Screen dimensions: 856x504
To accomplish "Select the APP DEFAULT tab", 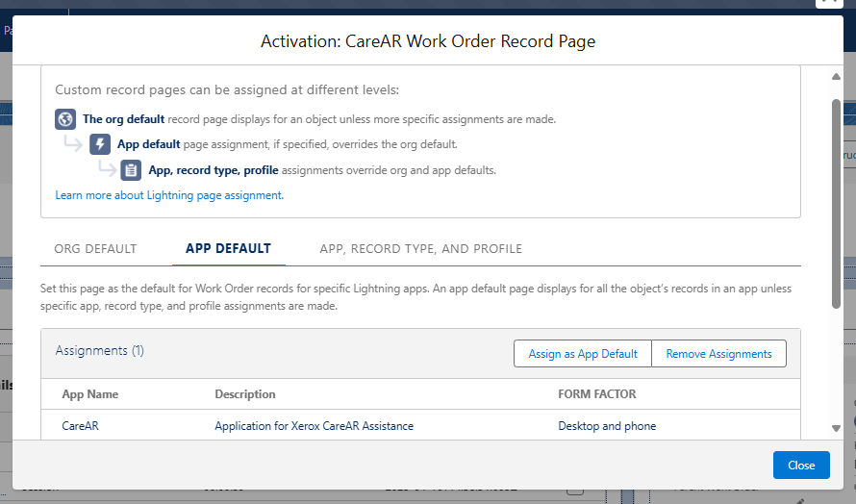I will point(228,249).
